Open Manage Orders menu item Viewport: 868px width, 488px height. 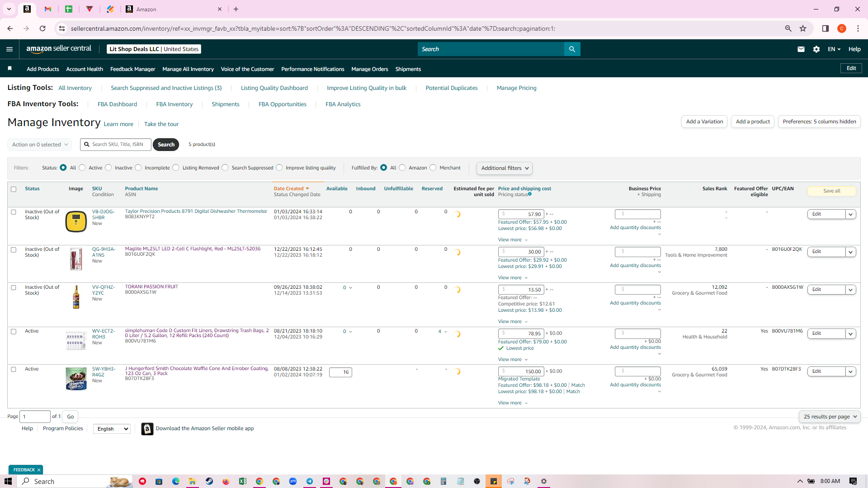coord(370,69)
